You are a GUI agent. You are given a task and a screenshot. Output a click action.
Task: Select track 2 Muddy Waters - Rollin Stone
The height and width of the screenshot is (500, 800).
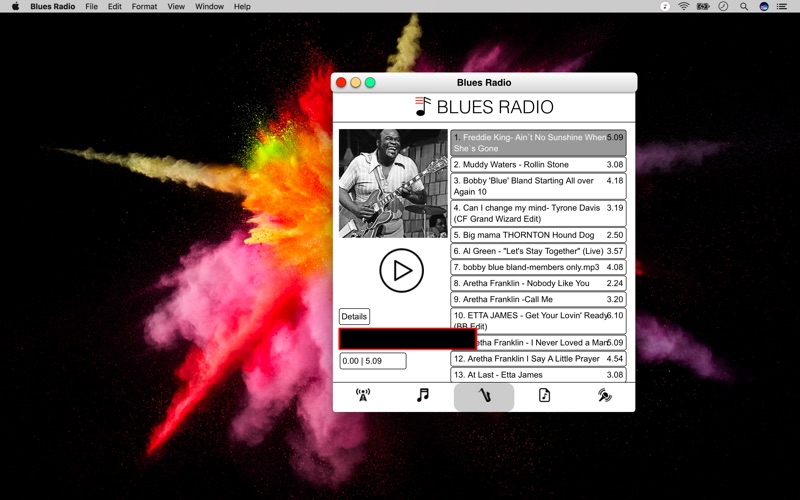pos(538,164)
